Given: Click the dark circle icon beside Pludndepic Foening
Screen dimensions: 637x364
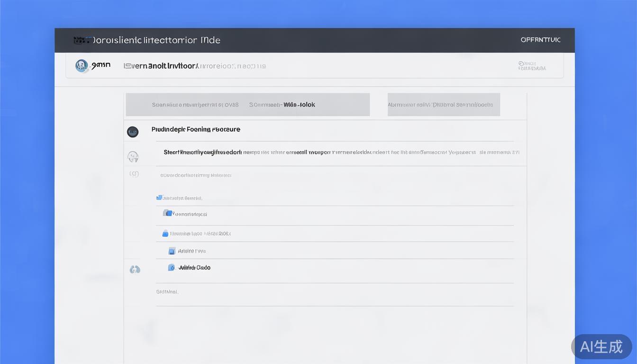Looking at the screenshot, I should [133, 132].
